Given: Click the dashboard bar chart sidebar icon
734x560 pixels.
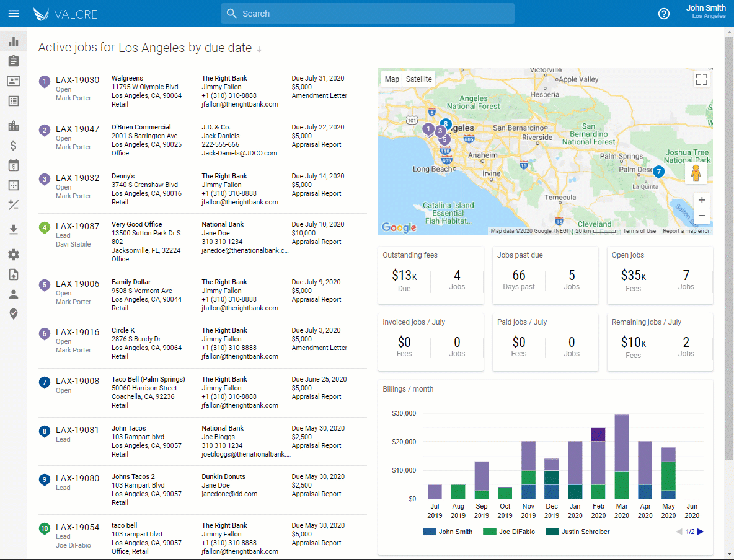Looking at the screenshot, I should click(x=14, y=42).
